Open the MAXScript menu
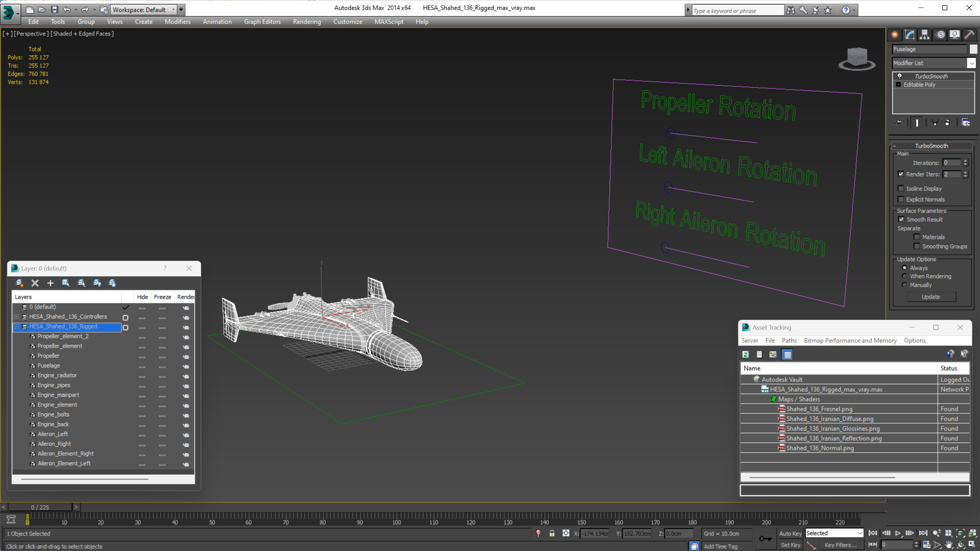Viewport: 980px width, 551px height. [x=389, y=22]
